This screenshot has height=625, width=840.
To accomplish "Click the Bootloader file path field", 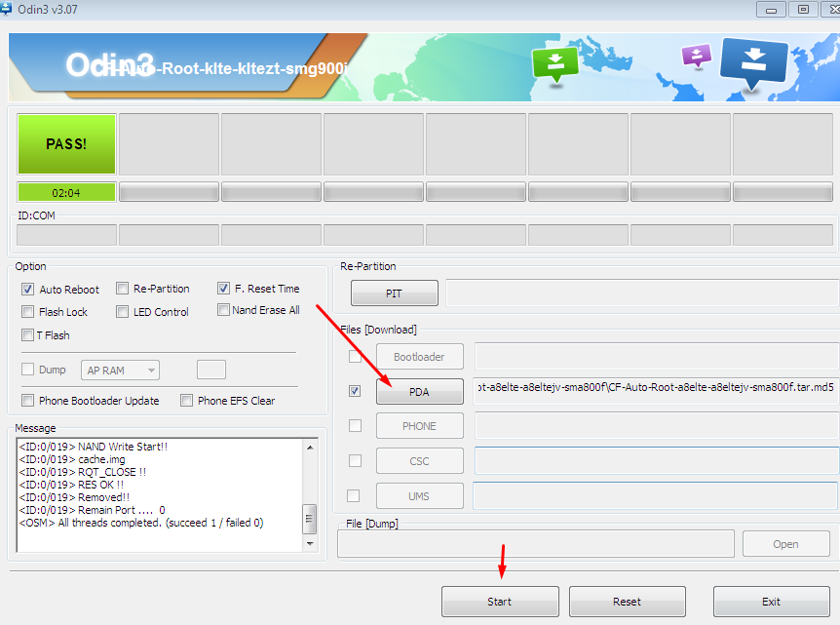I will [657, 356].
